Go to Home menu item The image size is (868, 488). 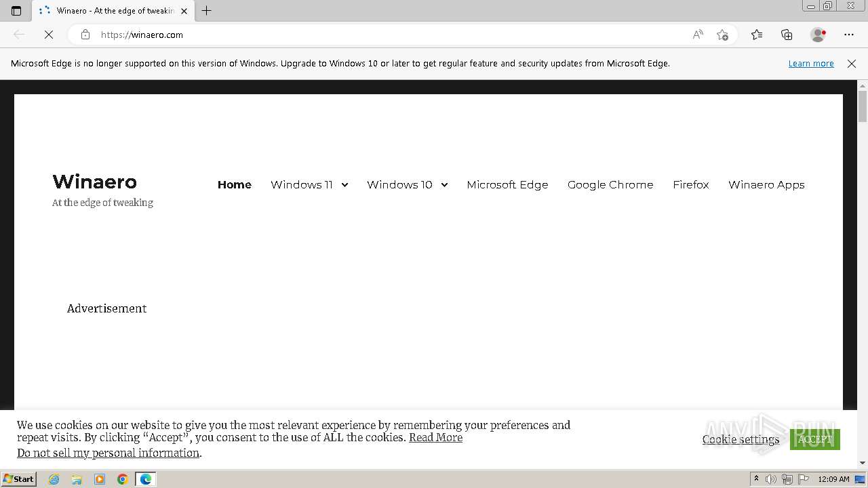click(235, 184)
